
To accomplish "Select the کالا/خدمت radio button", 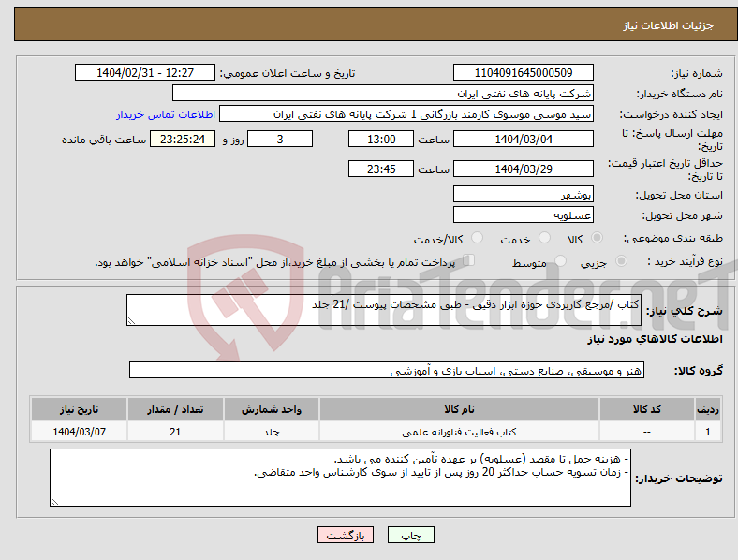I will pyautogui.click(x=478, y=238).
